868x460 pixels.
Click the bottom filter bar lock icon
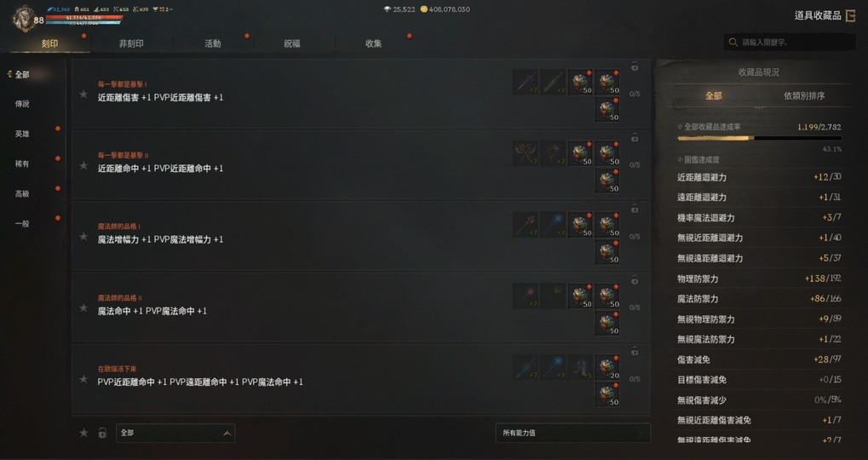(102, 433)
